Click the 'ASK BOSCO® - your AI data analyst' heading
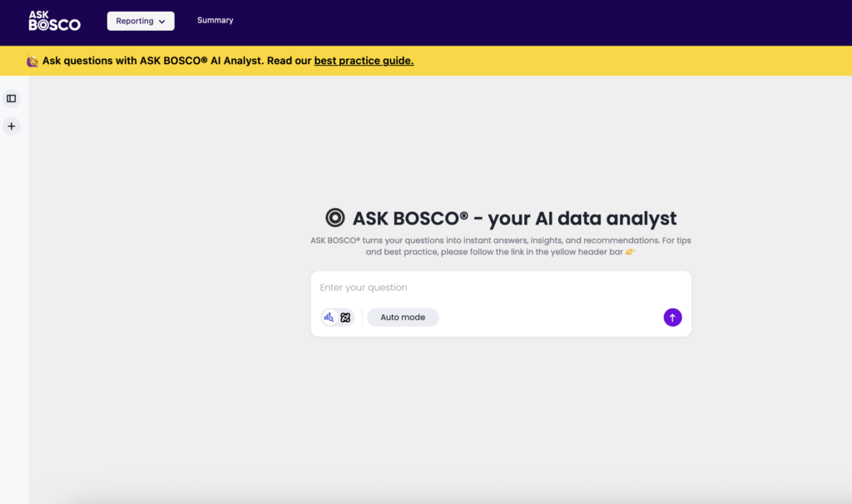 [x=514, y=219]
